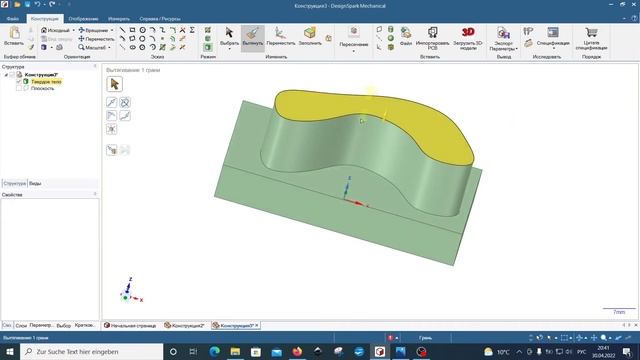Open the Пересечение intersect tool

[x=353, y=38]
